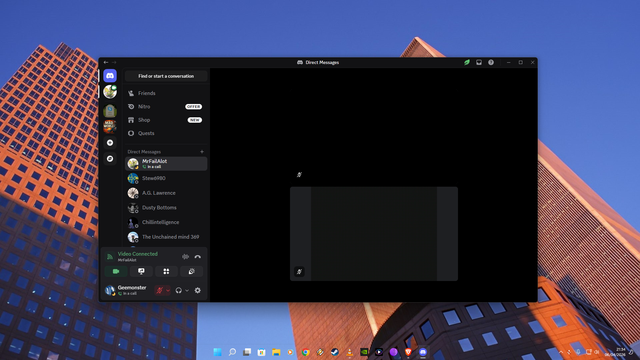
Task: Toggle deafen with the headphones button
Action: (x=178, y=291)
